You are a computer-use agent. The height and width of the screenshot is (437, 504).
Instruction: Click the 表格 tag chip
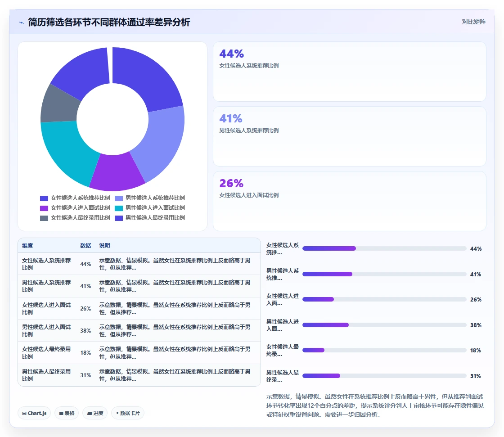tap(67, 413)
